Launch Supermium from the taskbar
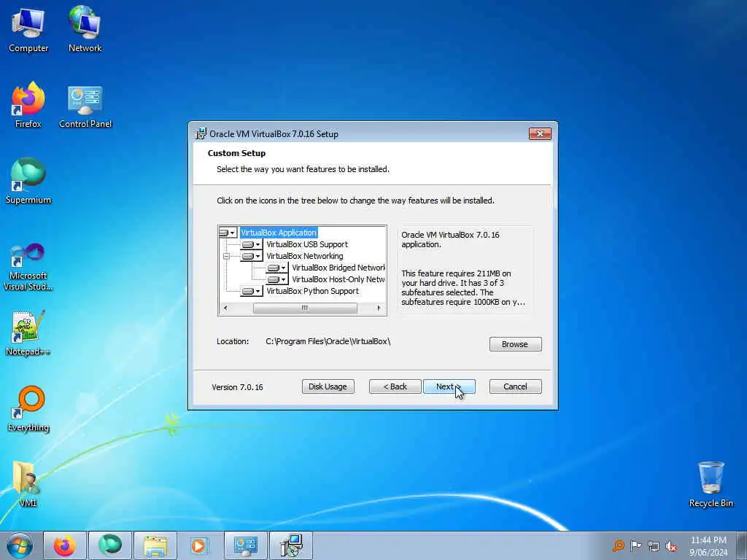747x560 pixels. click(110, 545)
